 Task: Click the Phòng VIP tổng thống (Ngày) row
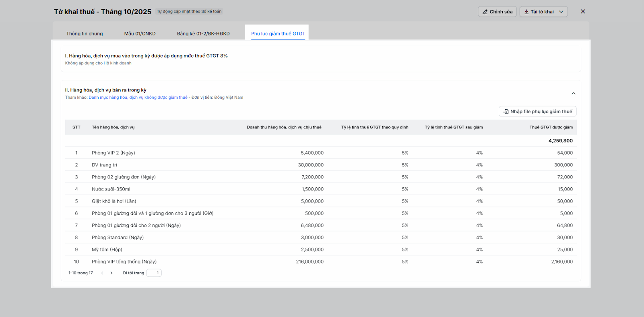pos(124,261)
